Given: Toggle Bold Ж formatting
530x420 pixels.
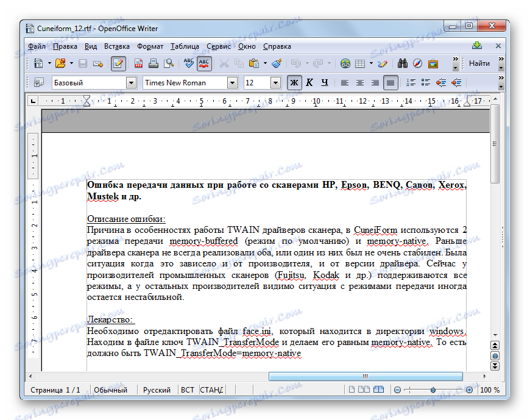Looking at the screenshot, I should pos(294,82).
